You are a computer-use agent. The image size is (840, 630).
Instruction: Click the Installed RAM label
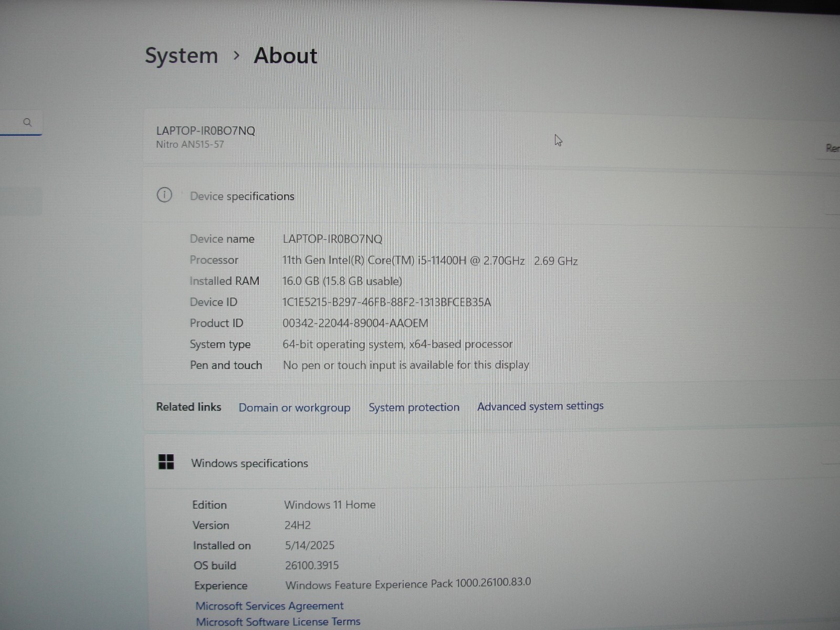tap(224, 281)
